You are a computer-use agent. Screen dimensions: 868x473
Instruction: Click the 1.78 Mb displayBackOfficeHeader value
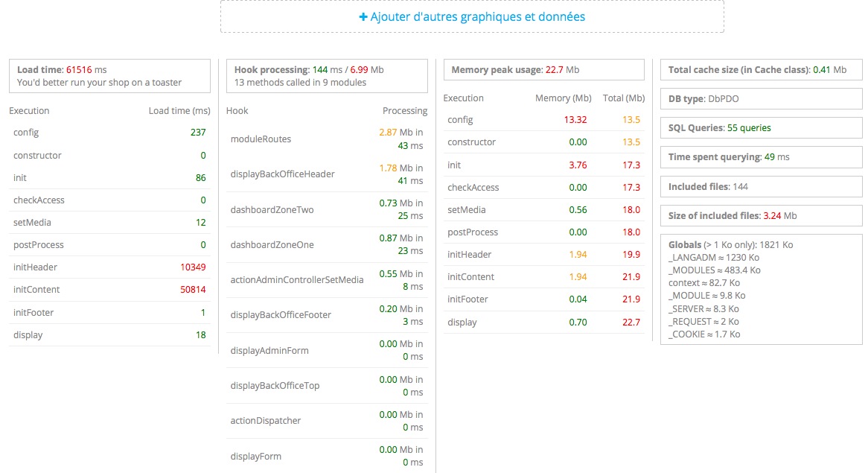click(388, 168)
